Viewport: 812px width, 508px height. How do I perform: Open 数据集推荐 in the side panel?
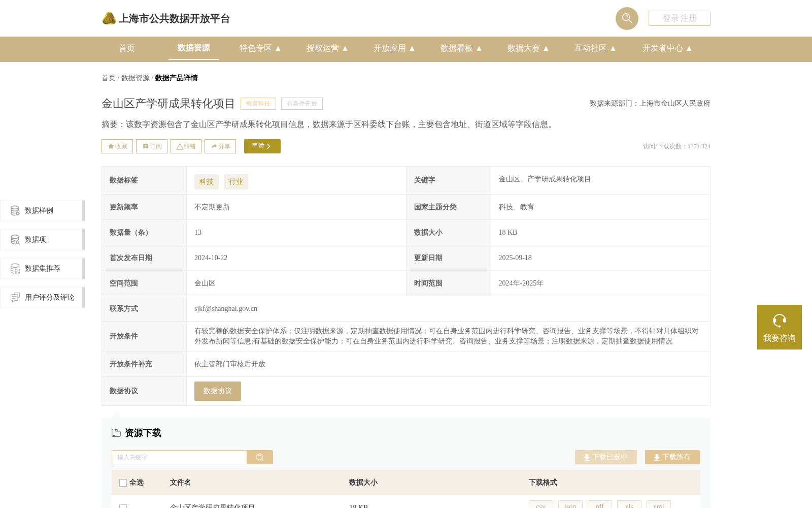pyautogui.click(x=42, y=268)
